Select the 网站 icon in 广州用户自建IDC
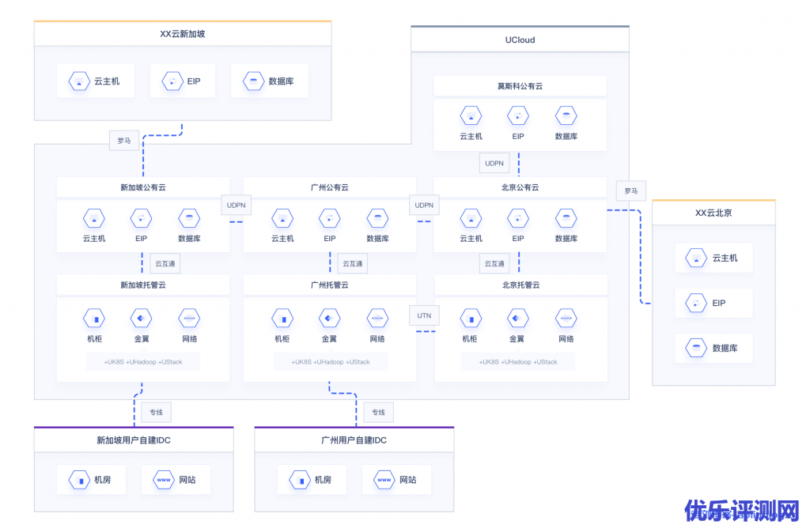The width and height of the screenshot is (810, 532). coord(384,480)
